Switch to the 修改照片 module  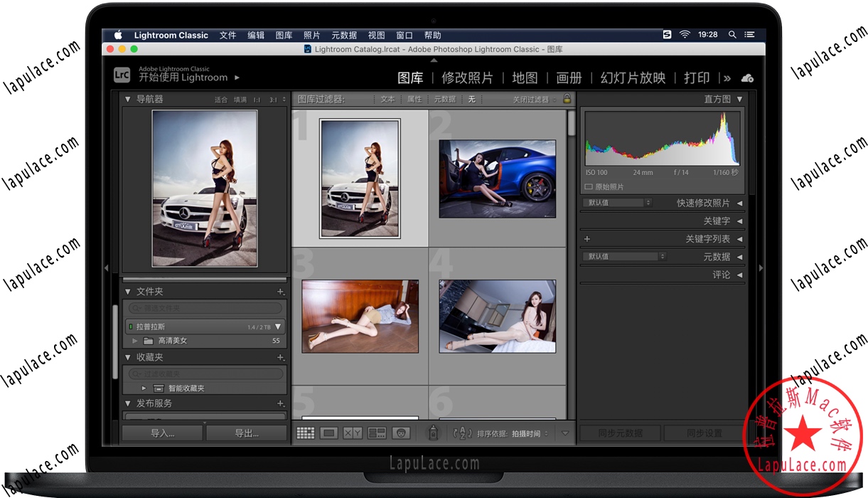coord(467,78)
